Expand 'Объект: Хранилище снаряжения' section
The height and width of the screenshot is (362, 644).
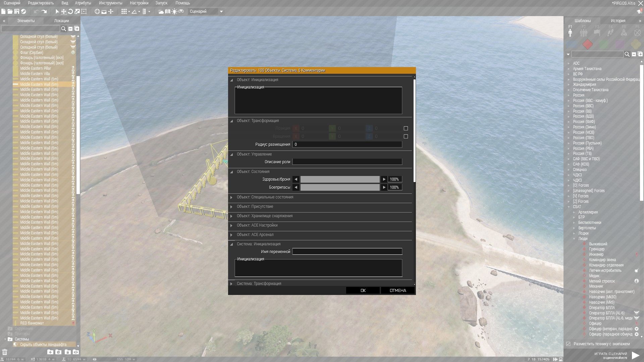(231, 216)
